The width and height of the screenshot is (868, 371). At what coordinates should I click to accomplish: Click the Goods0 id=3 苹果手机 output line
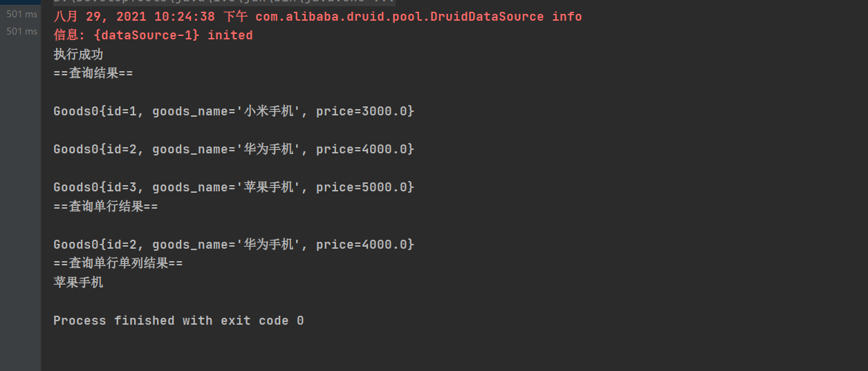point(234,187)
